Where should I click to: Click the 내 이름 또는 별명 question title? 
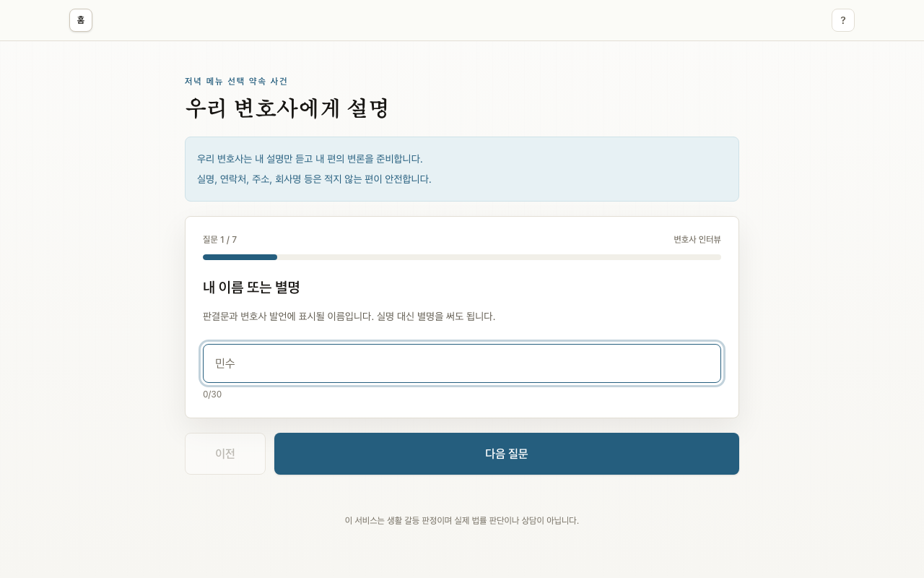251,288
